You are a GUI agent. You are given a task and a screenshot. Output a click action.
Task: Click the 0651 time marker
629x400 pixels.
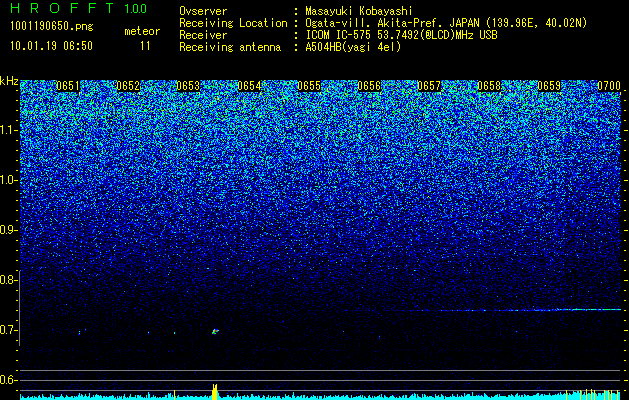[68, 86]
